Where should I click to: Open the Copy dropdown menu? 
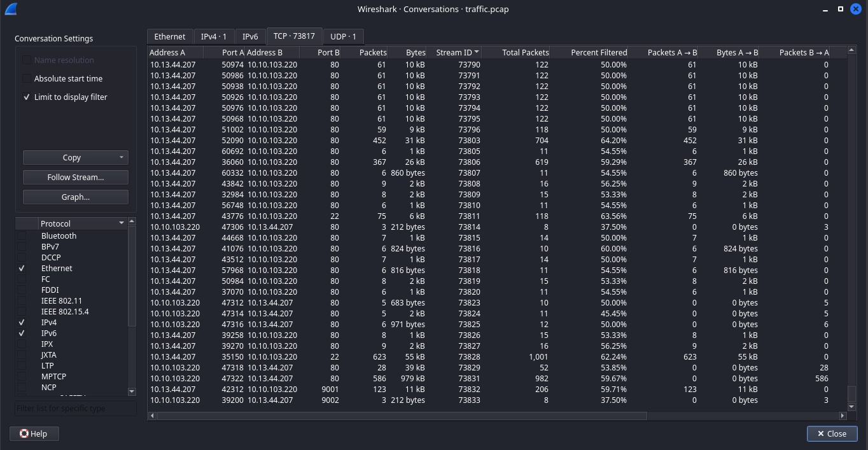click(x=121, y=157)
